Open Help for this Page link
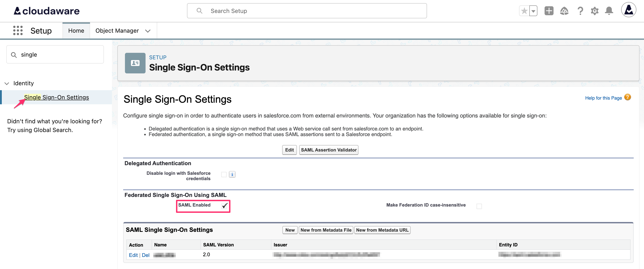The height and width of the screenshot is (269, 644). [604, 98]
